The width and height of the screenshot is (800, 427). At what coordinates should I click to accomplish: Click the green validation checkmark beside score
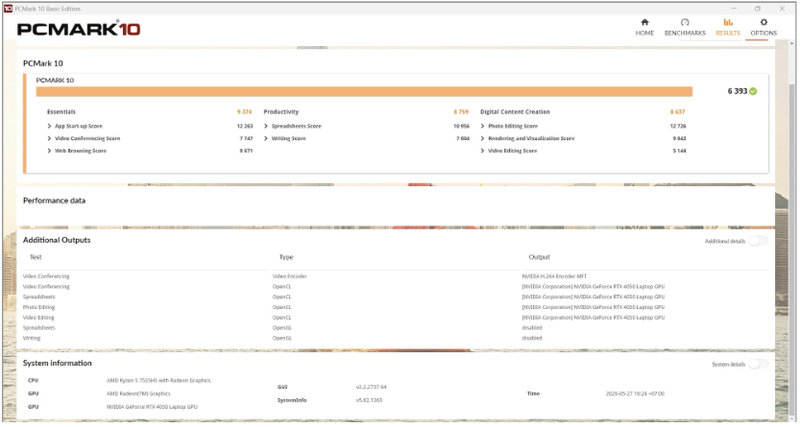754,91
